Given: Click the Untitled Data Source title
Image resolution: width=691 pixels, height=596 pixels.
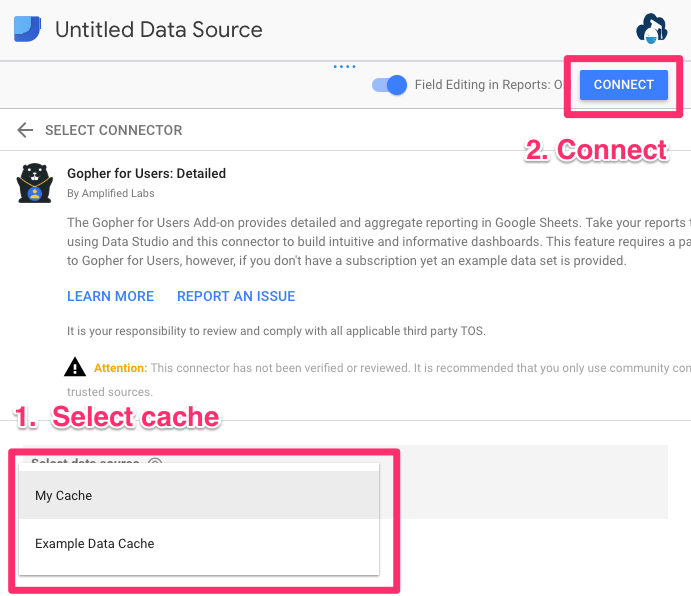Looking at the screenshot, I should click(x=158, y=30).
